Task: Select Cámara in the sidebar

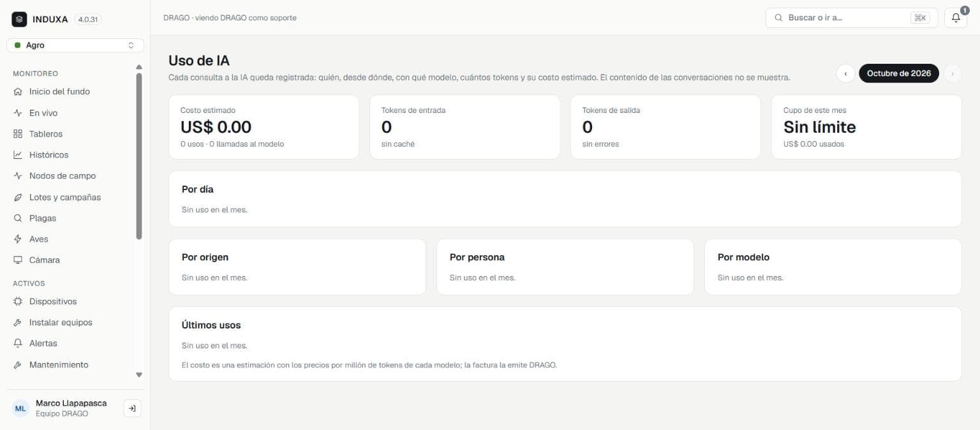Action: coord(70,260)
